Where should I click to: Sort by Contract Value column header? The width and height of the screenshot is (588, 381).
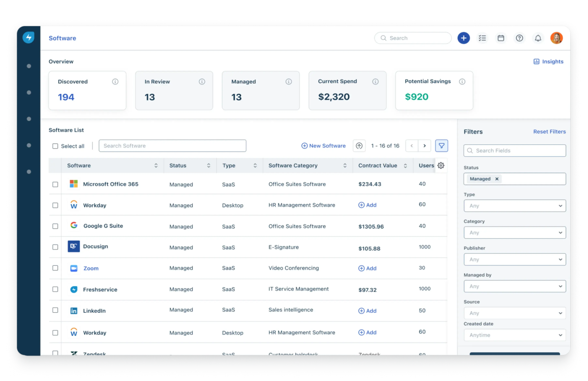383,165
